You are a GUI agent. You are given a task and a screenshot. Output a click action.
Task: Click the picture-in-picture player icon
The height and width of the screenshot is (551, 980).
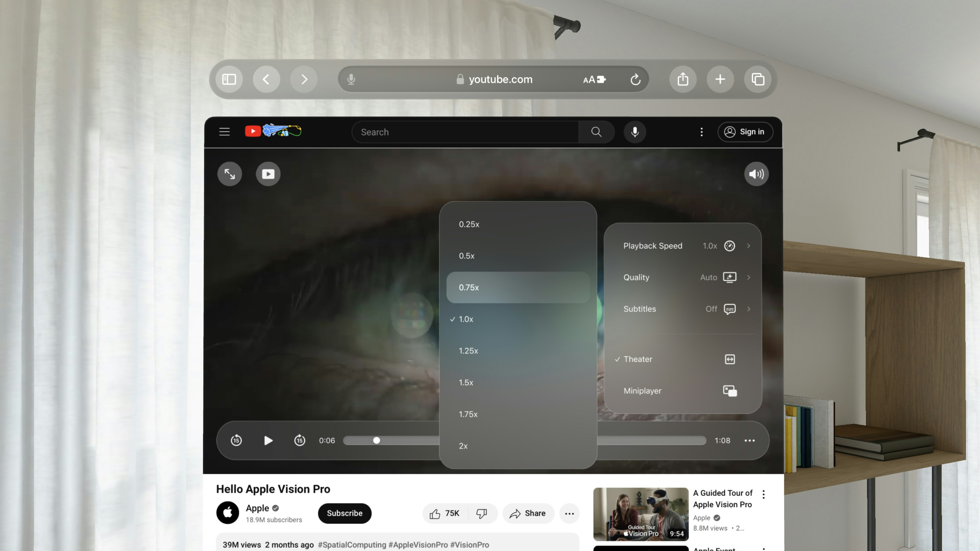[x=268, y=174]
